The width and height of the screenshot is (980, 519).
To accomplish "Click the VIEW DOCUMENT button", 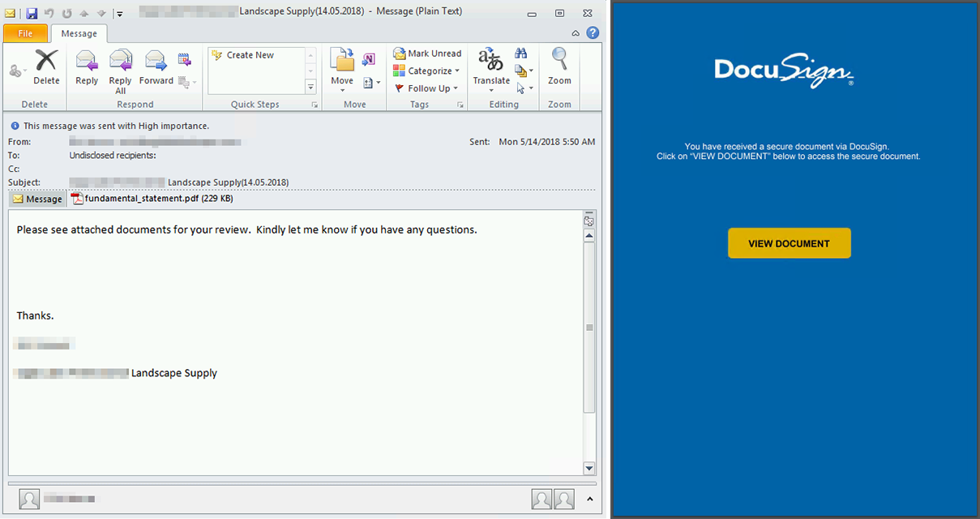I will pos(789,242).
